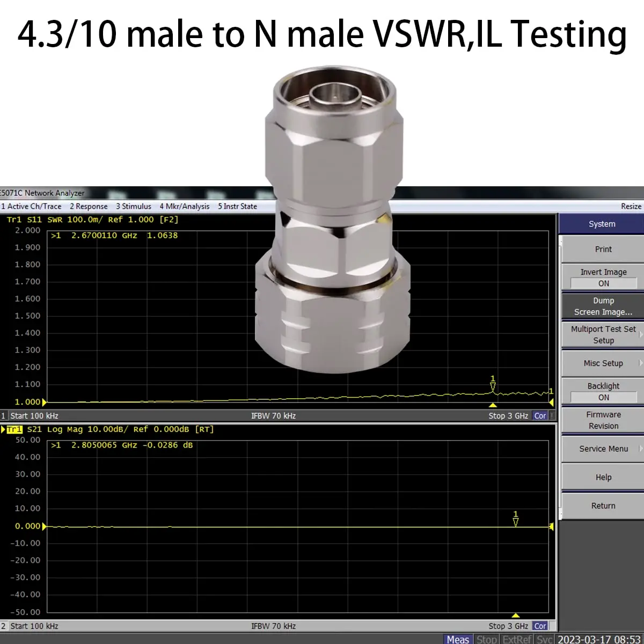Open the Active Ch/Trace menu
The image size is (644, 644).
pyautogui.click(x=31, y=206)
